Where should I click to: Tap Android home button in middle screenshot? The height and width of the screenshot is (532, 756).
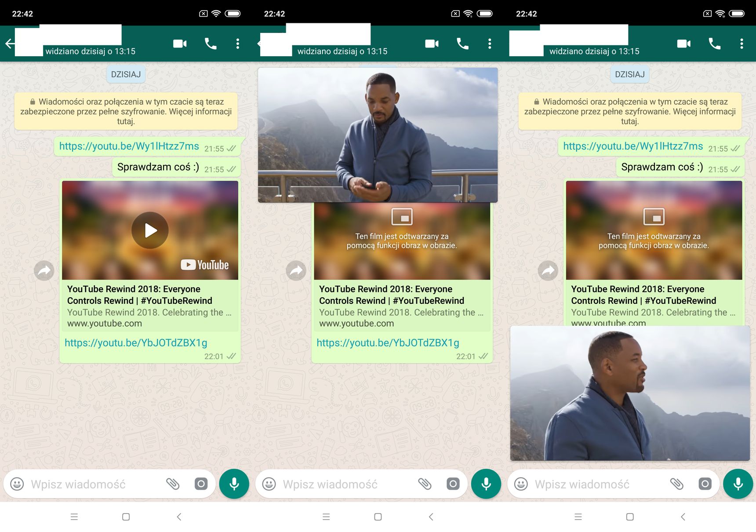pos(378,517)
